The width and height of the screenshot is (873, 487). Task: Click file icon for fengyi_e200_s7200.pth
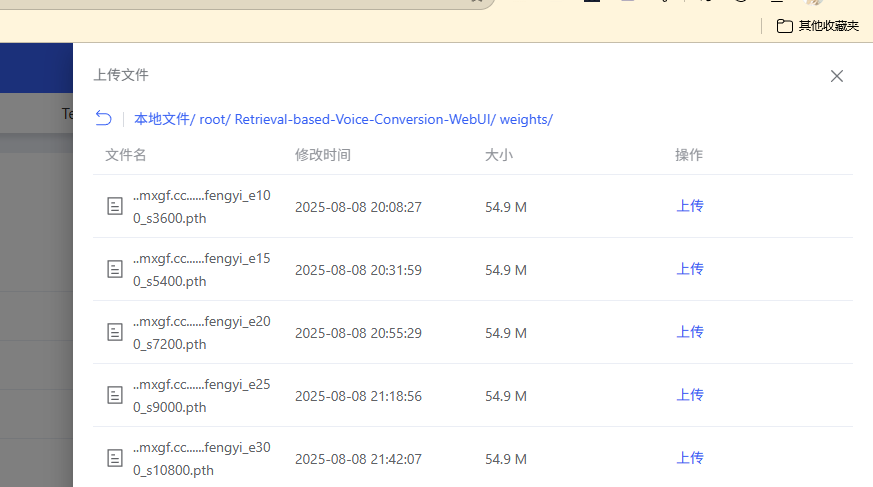point(115,332)
